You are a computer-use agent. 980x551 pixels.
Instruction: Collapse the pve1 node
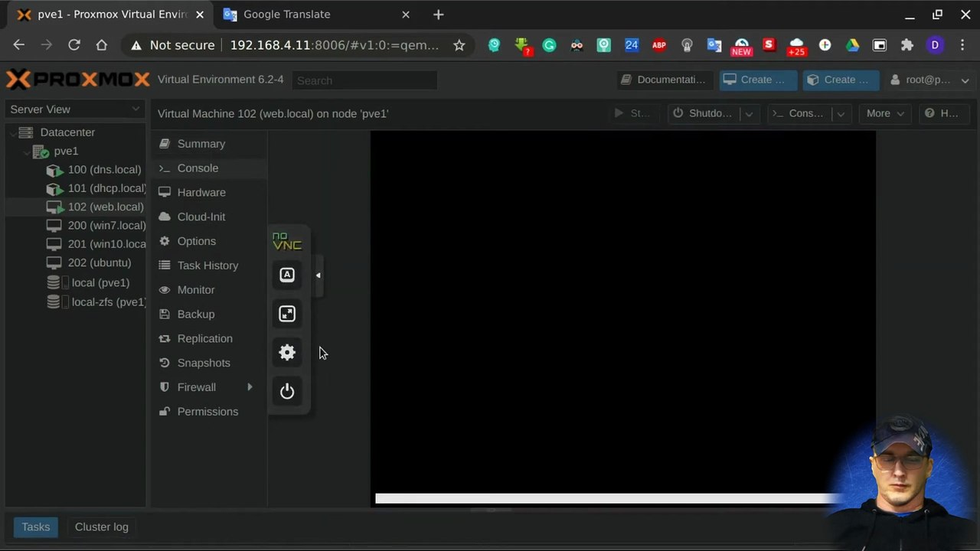point(27,152)
